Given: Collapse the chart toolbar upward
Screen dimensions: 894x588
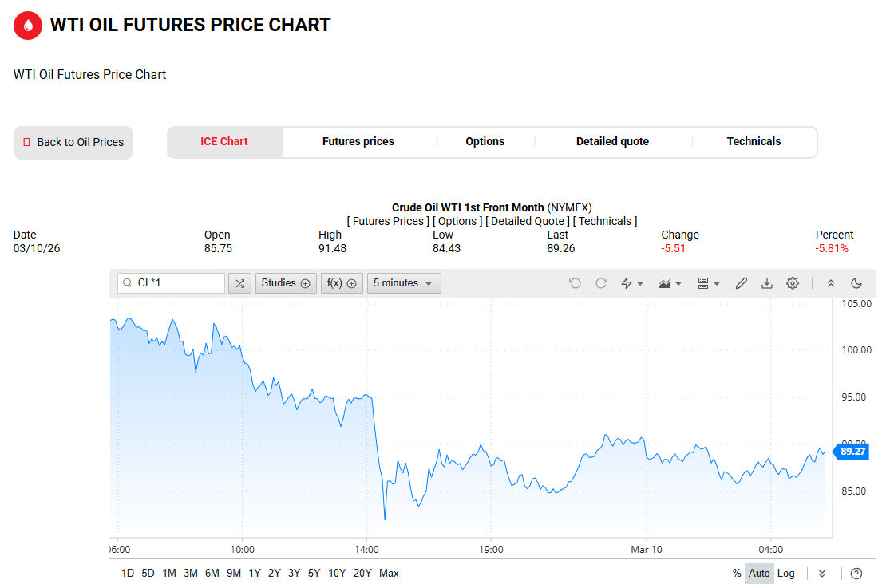Looking at the screenshot, I should pyautogui.click(x=831, y=283).
